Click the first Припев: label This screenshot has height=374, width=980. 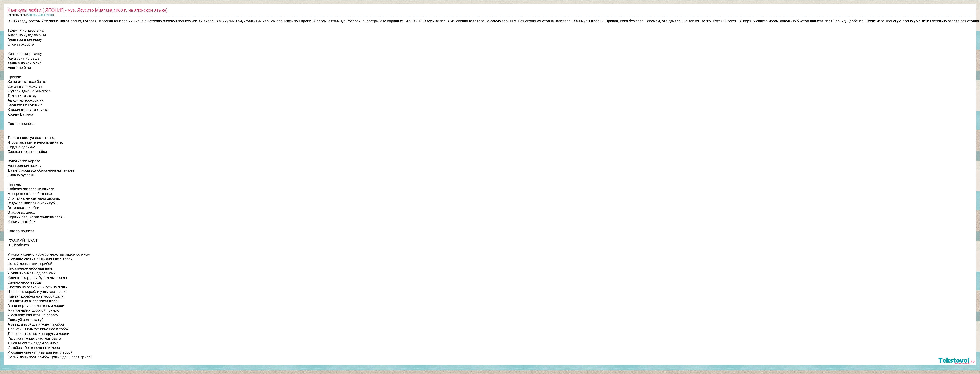14,77
